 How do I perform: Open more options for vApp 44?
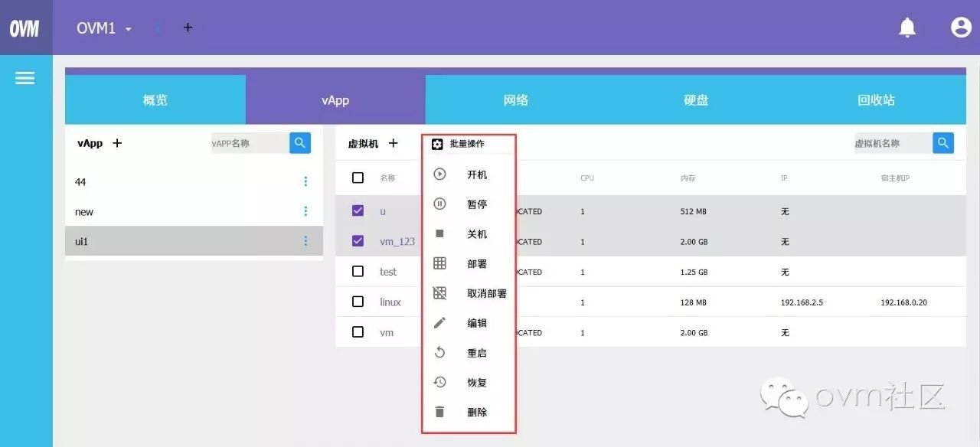click(305, 181)
